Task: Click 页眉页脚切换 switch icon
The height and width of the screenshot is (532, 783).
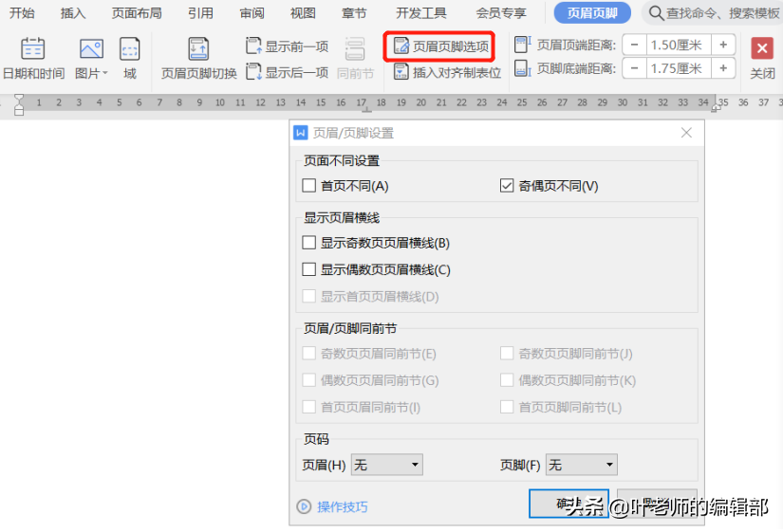Action: click(198, 49)
